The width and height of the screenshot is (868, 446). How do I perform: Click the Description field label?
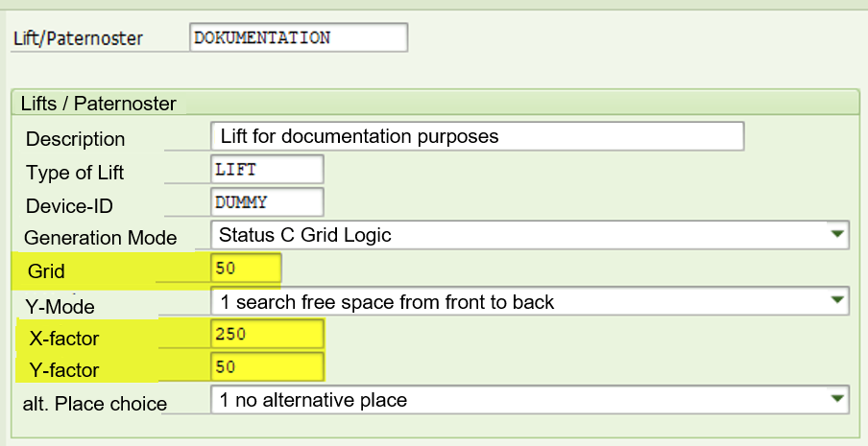coord(76,139)
